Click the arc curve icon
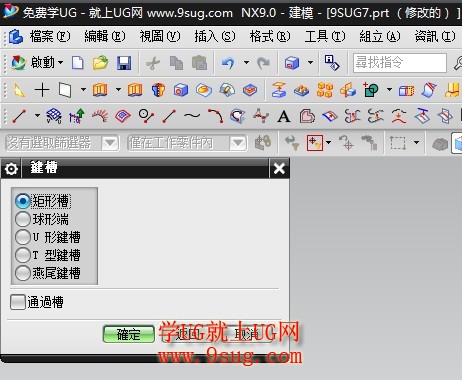This screenshot has width=462, height=380. (x=215, y=116)
